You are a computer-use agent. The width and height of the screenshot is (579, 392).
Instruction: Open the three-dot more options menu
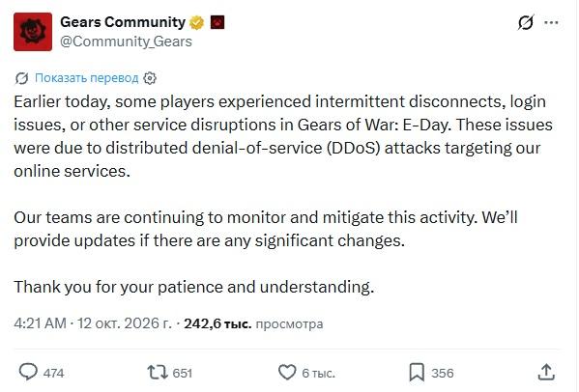click(551, 22)
